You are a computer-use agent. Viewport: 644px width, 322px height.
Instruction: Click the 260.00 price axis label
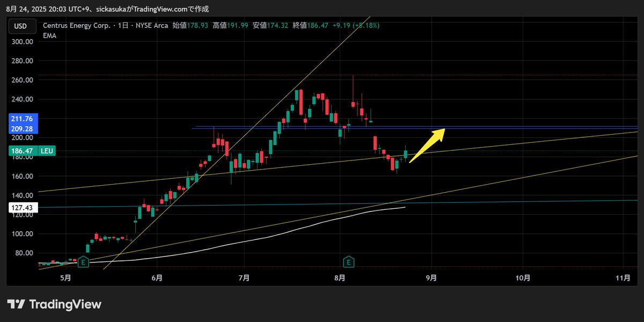coord(22,80)
